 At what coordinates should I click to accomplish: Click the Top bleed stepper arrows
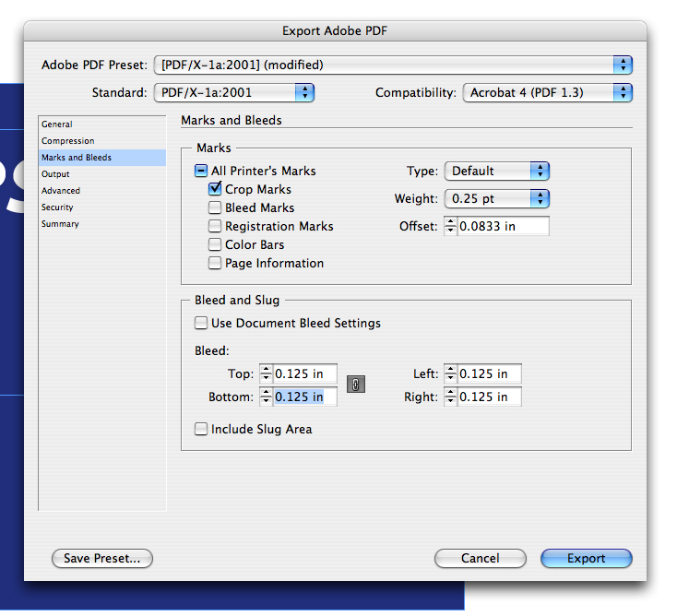[x=266, y=373]
